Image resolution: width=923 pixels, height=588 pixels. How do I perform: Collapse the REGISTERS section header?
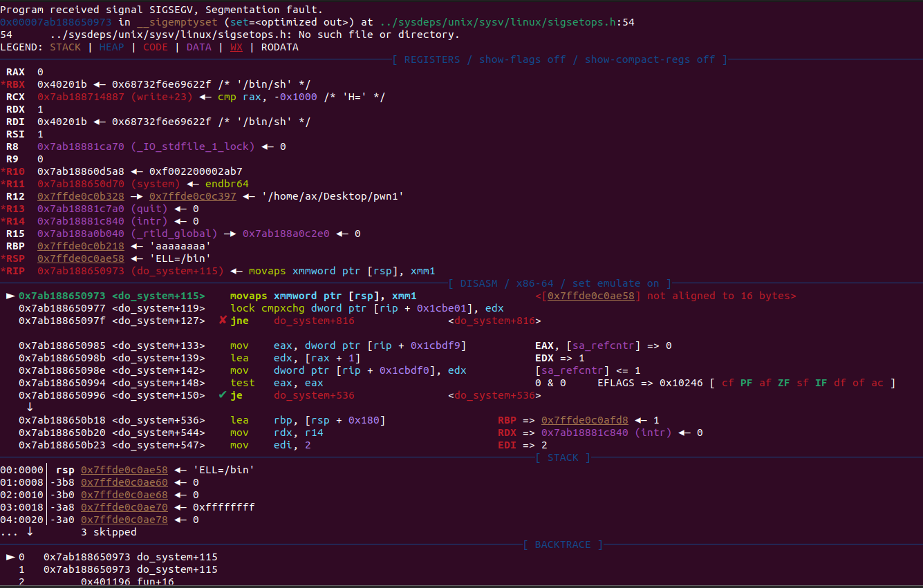click(432, 59)
